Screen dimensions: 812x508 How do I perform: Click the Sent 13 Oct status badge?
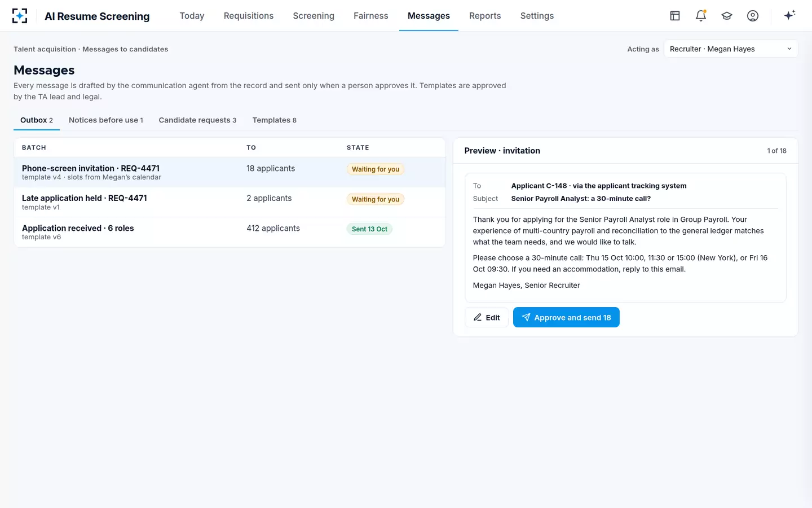tap(369, 229)
